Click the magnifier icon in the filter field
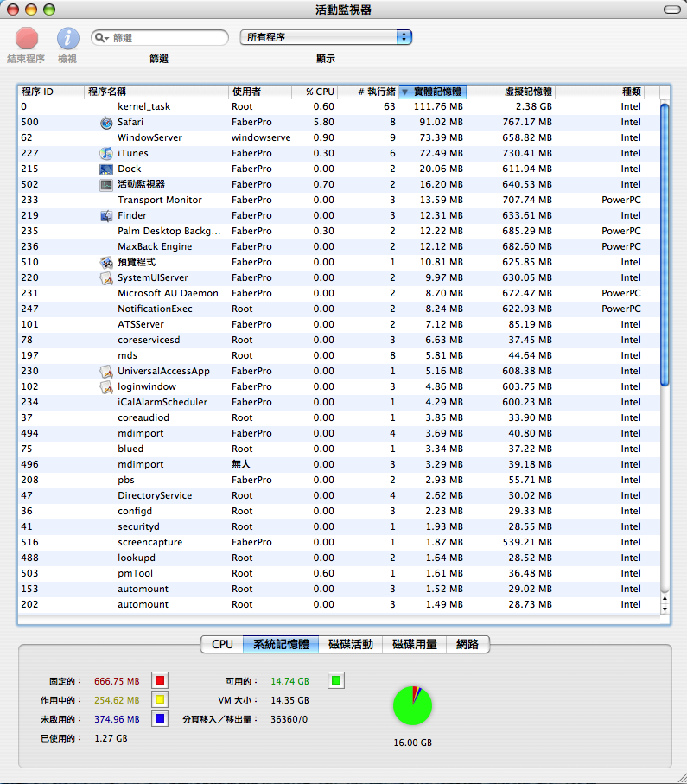 [101, 38]
